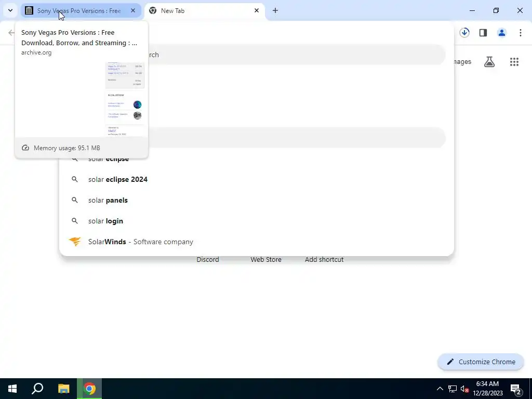532x399 pixels.
Task: Click the Images link
Action: pyautogui.click(x=462, y=61)
